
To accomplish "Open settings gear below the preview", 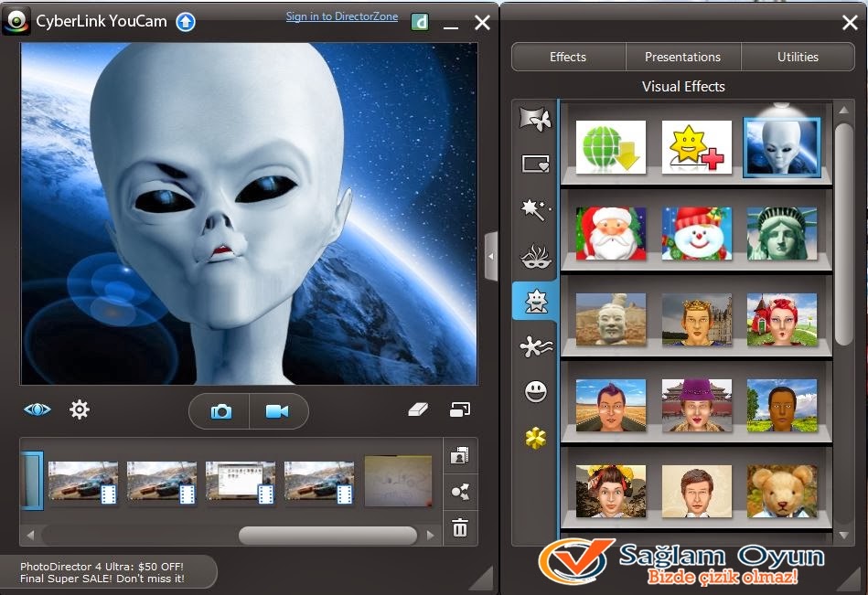I will 80,409.
